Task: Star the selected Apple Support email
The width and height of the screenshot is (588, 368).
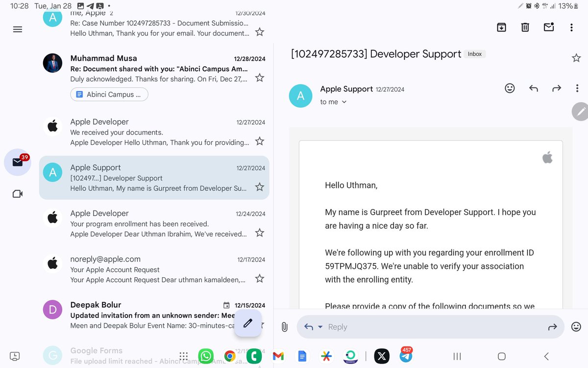Action: (x=260, y=187)
